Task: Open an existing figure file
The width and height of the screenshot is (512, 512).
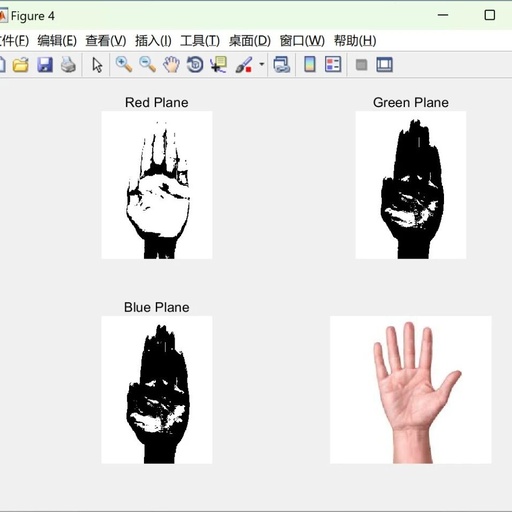Action: pyautogui.click(x=21, y=65)
